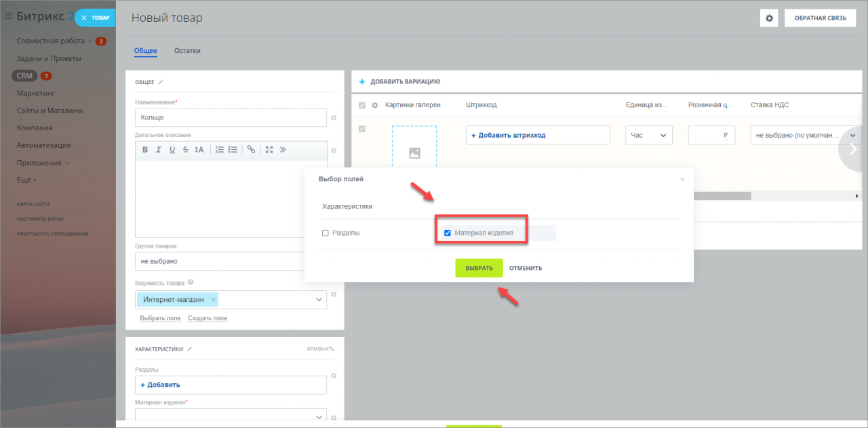Insert a bulleted list in editor
868x428 pixels.
233,150
